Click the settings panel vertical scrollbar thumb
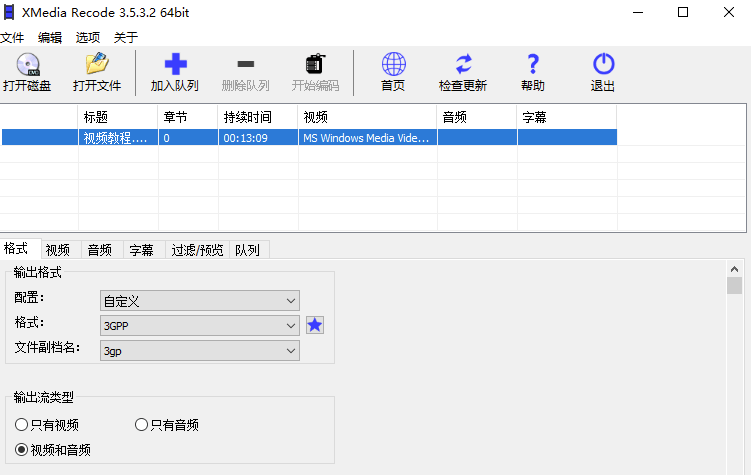 (734, 285)
